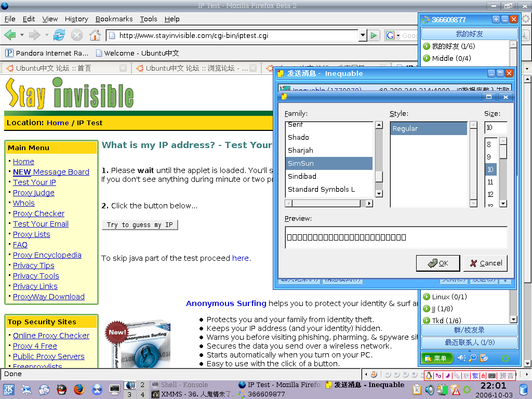Image resolution: width=532 pixels, height=399 pixels.
Task: Click the green QQ status ring icon
Action: (x=505, y=358)
